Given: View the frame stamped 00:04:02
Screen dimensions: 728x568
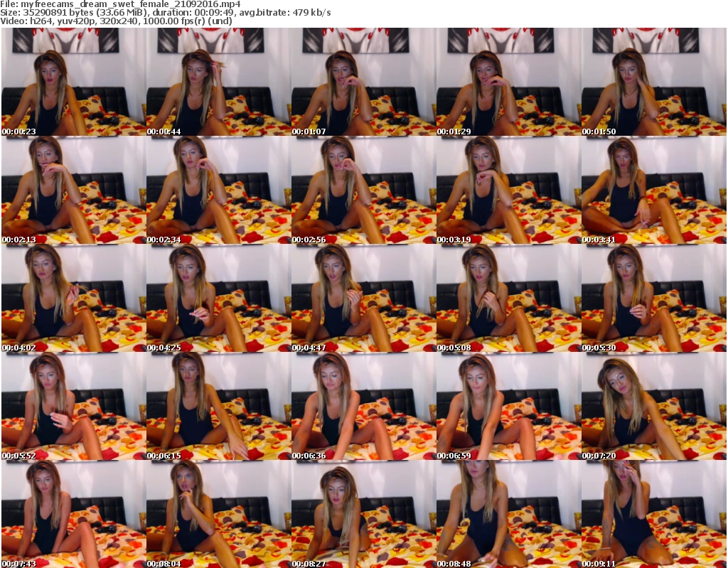Looking at the screenshot, I should [73, 298].
